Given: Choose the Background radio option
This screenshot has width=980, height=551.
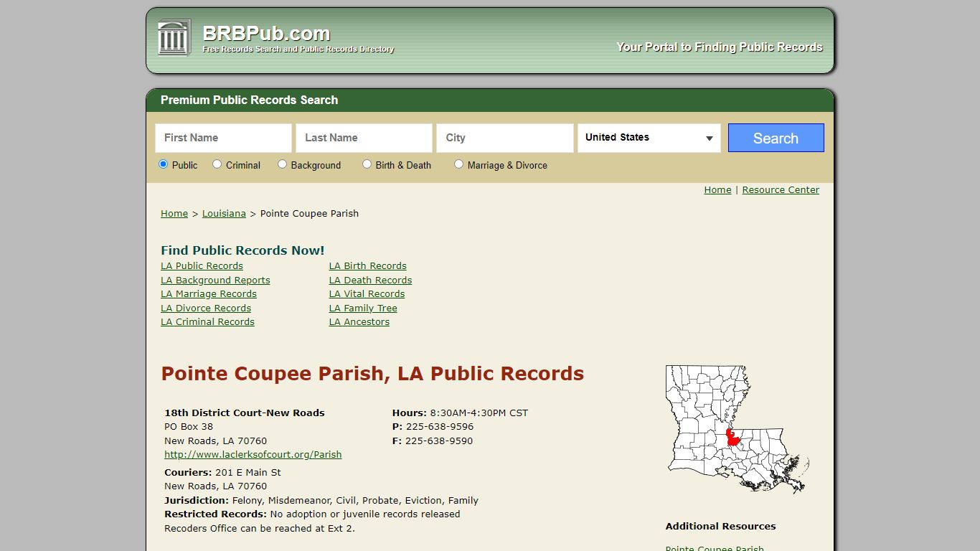Looking at the screenshot, I should coord(282,164).
